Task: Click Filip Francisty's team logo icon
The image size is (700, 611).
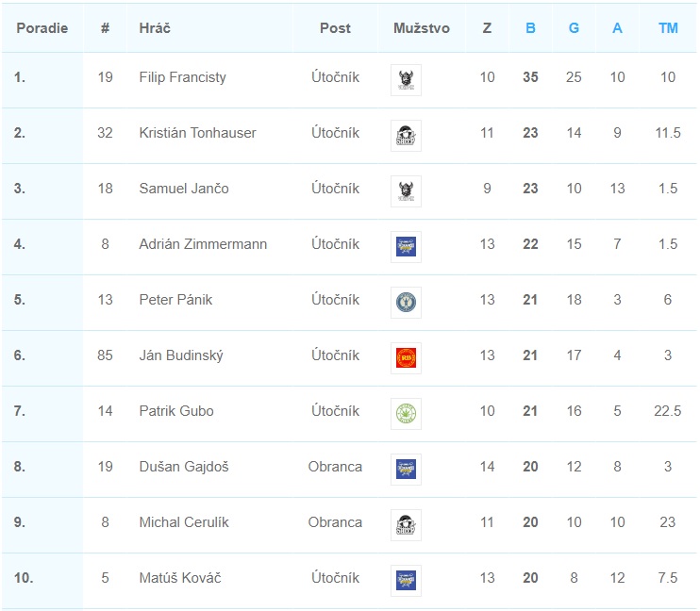Action: (406, 80)
